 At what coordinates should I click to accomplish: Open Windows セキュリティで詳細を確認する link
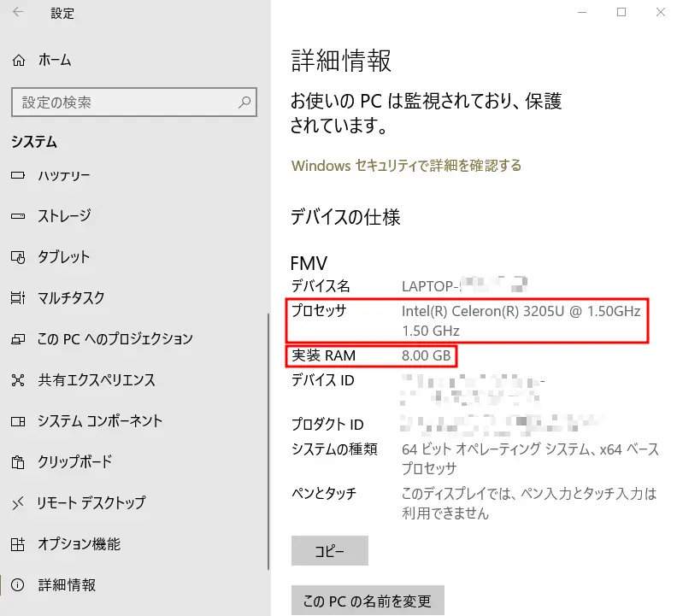(x=406, y=166)
